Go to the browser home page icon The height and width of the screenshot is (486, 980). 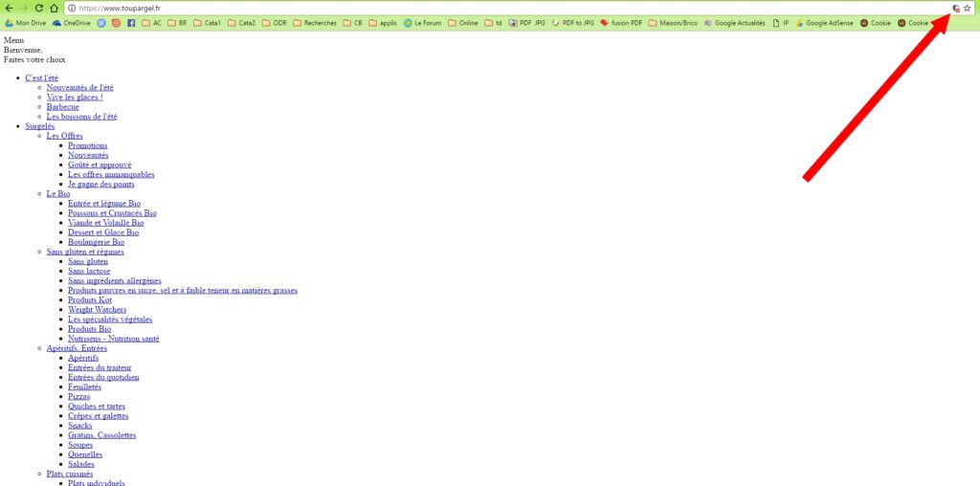pyautogui.click(x=55, y=8)
